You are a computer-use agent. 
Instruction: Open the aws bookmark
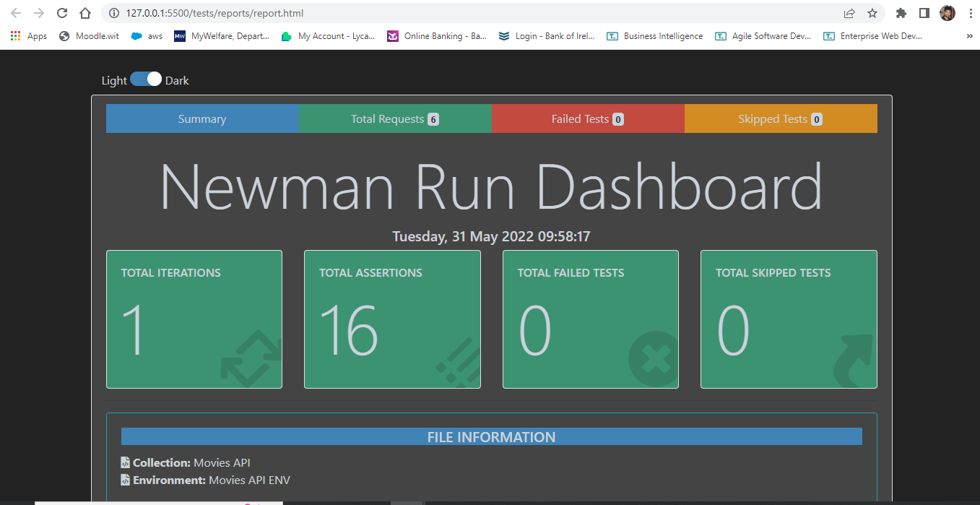(147, 35)
